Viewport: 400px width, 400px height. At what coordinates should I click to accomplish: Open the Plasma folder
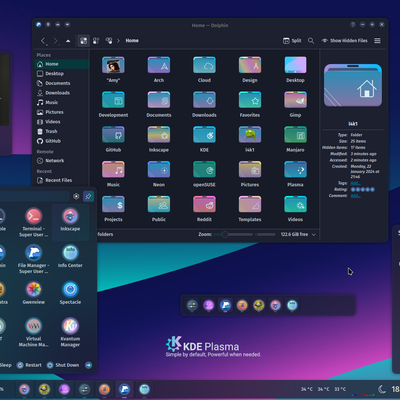click(295, 174)
